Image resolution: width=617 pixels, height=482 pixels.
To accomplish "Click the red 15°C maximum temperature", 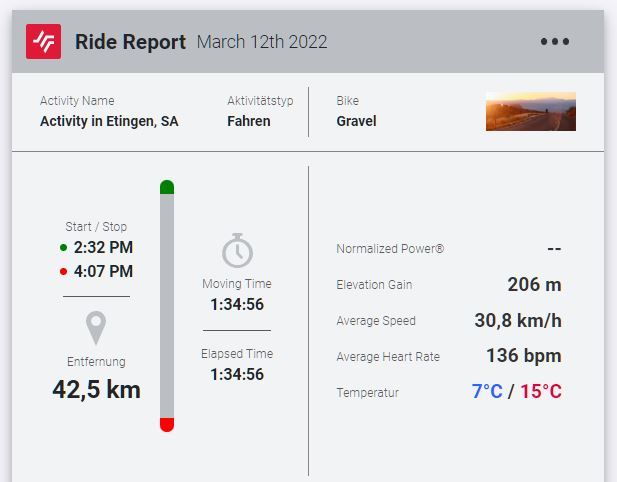I will click(x=540, y=391).
